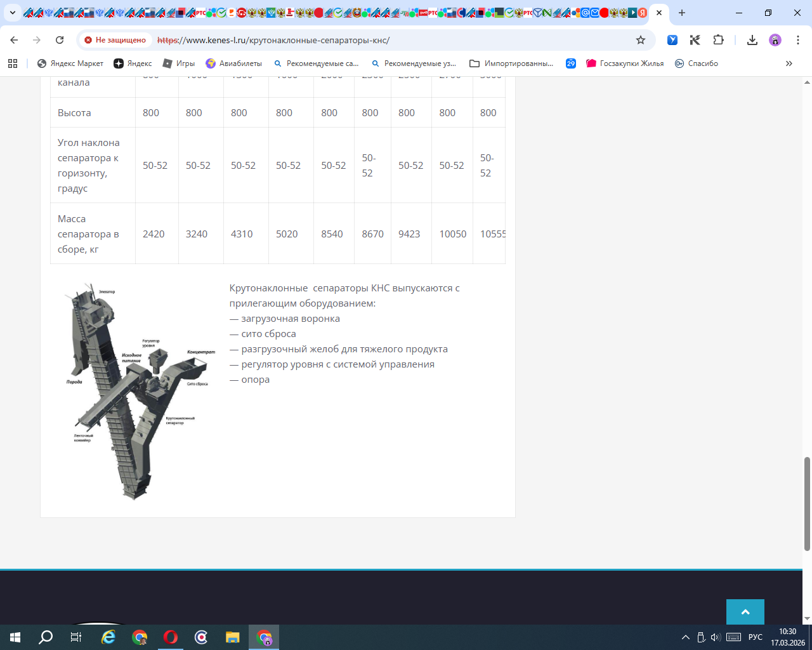
Task: Click the separator diagram image
Action: (x=140, y=390)
